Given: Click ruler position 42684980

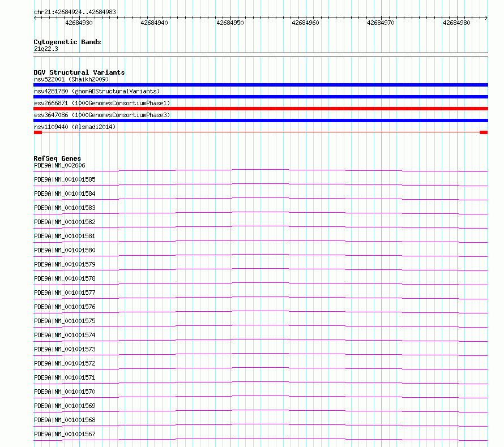Looking at the screenshot, I should [457, 23].
